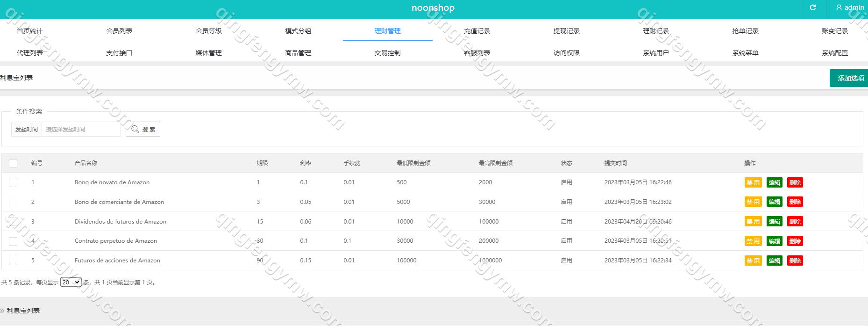Open the 提现记录 menu
Viewport: 868px width, 326px height.
coord(567,31)
